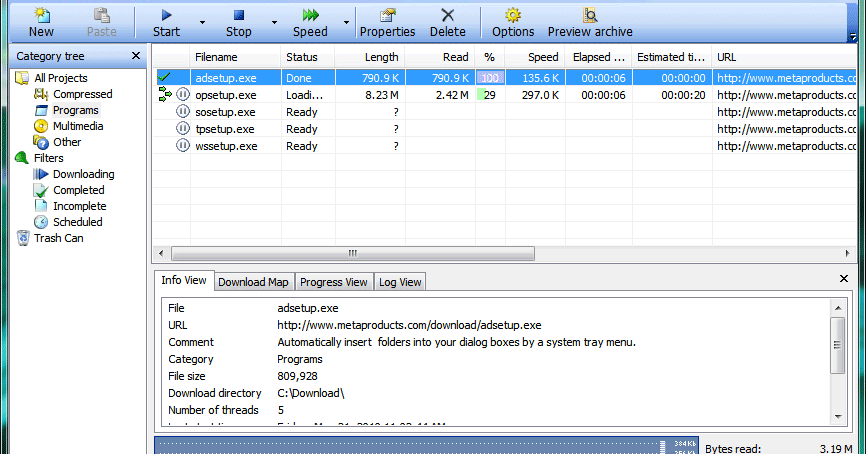
Task: Sort by URL column header
Action: (784, 57)
